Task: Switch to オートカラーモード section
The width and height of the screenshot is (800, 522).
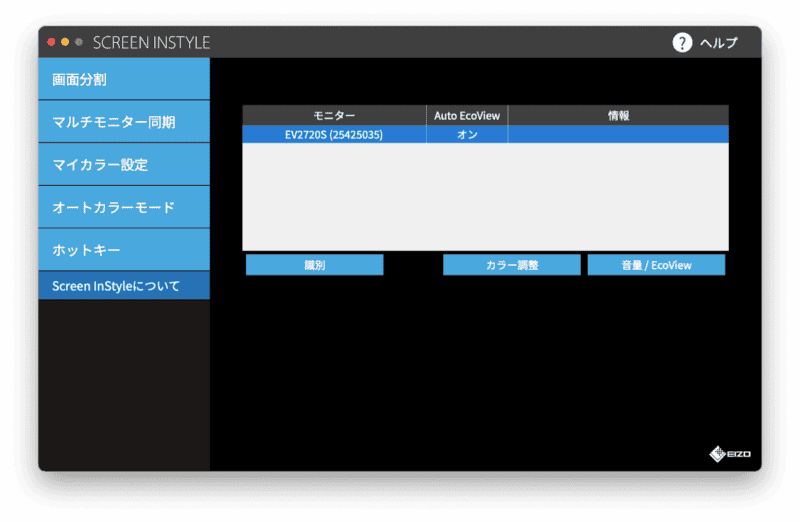Action: tap(124, 207)
